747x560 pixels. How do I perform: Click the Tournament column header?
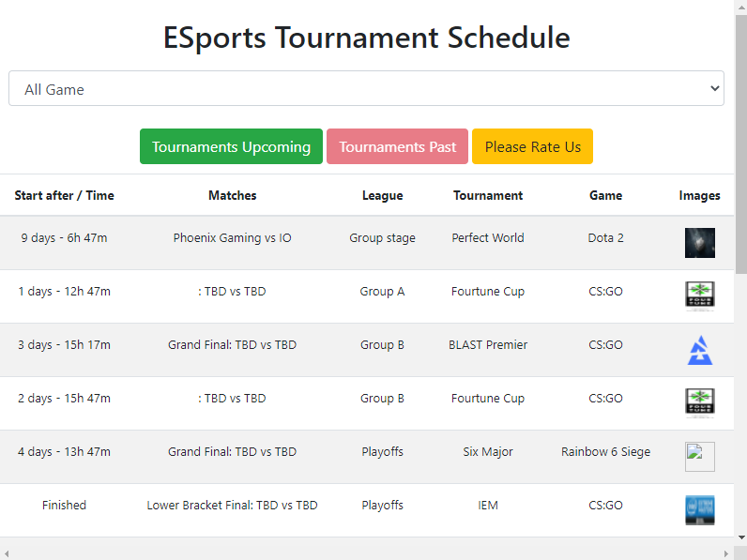(488, 196)
